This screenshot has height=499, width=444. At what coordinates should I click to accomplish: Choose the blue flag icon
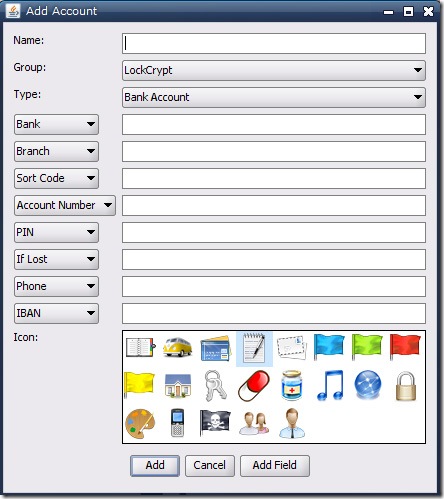[329, 348]
